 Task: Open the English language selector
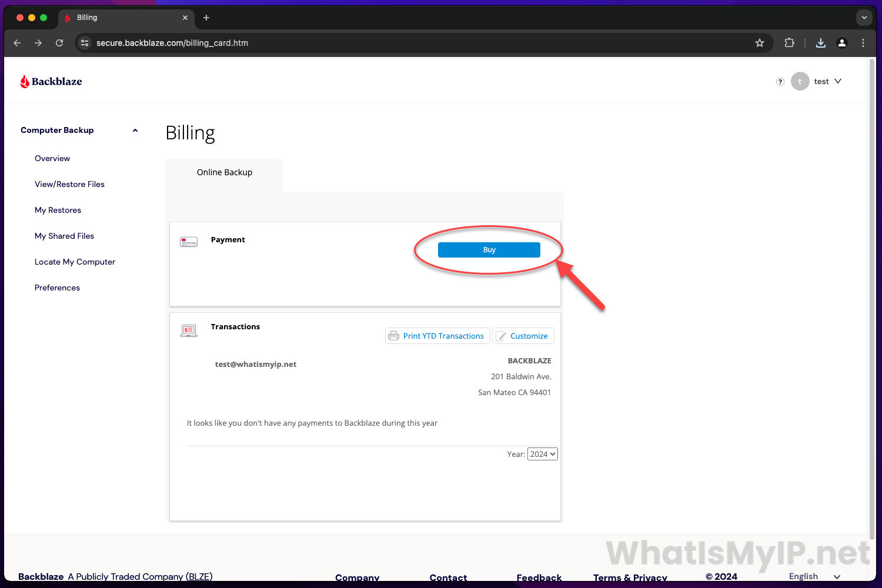(814, 576)
